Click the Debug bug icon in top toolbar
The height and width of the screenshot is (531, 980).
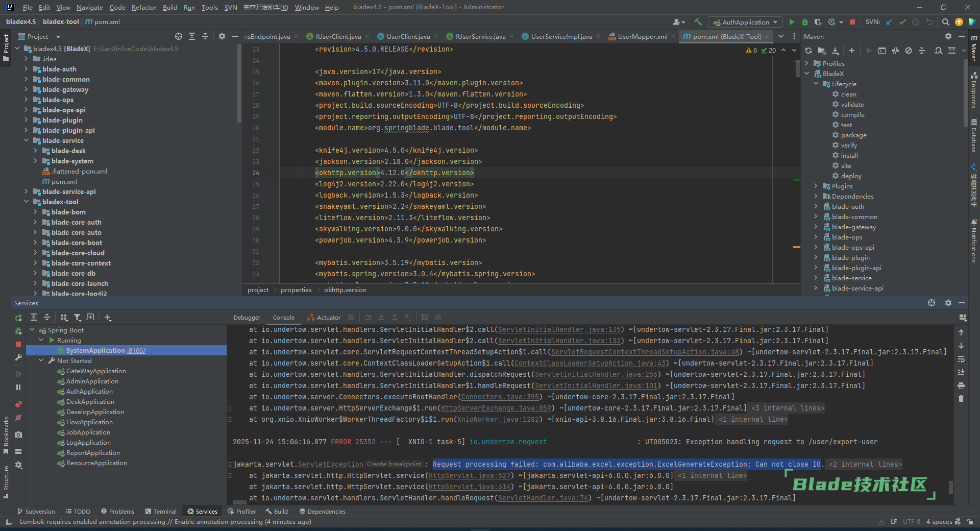(805, 22)
